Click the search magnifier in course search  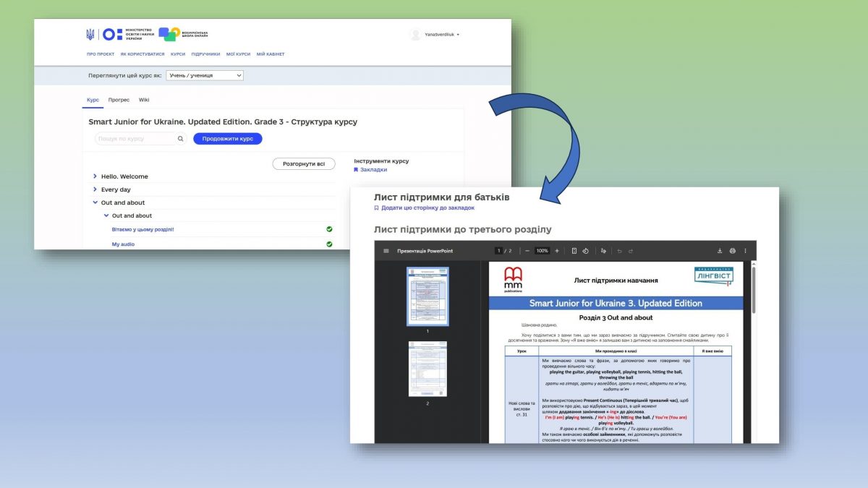(x=181, y=139)
